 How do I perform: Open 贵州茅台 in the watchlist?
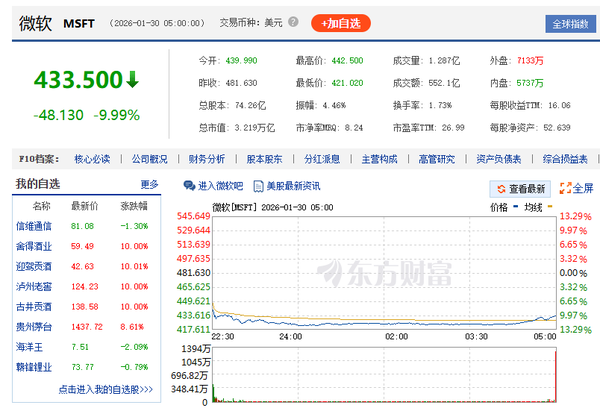pos(34,327)
